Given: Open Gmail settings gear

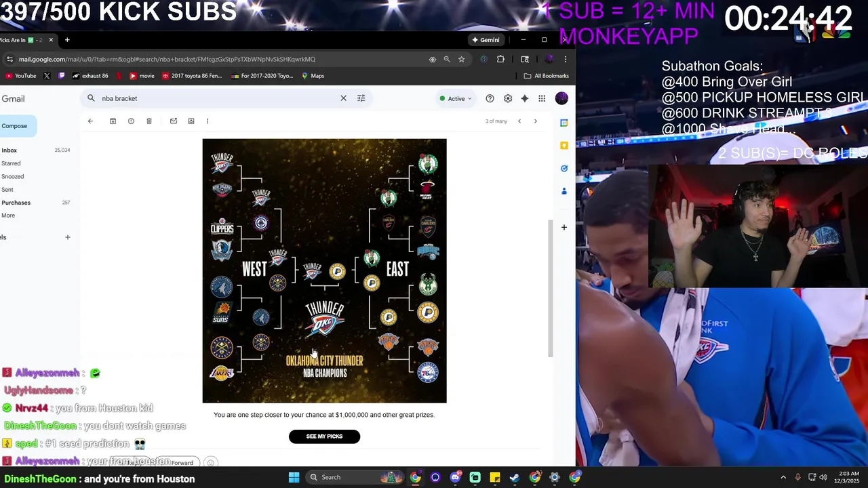Looking at the screenshot, I should pos(508,98).
